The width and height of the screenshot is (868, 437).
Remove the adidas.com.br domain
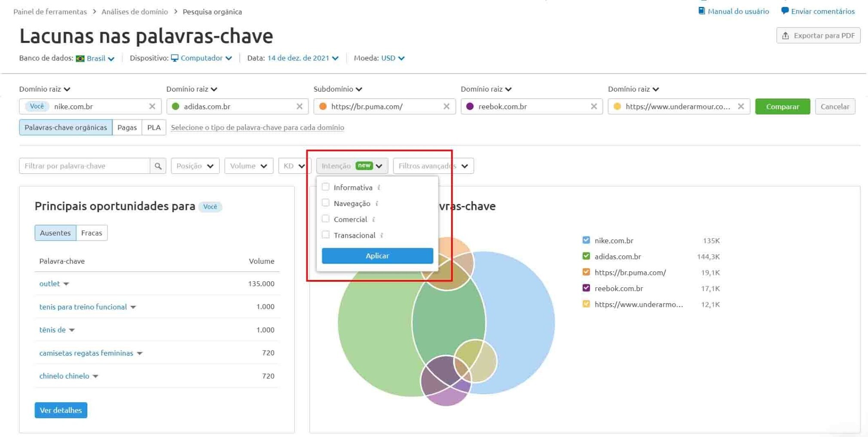[300, 106]
